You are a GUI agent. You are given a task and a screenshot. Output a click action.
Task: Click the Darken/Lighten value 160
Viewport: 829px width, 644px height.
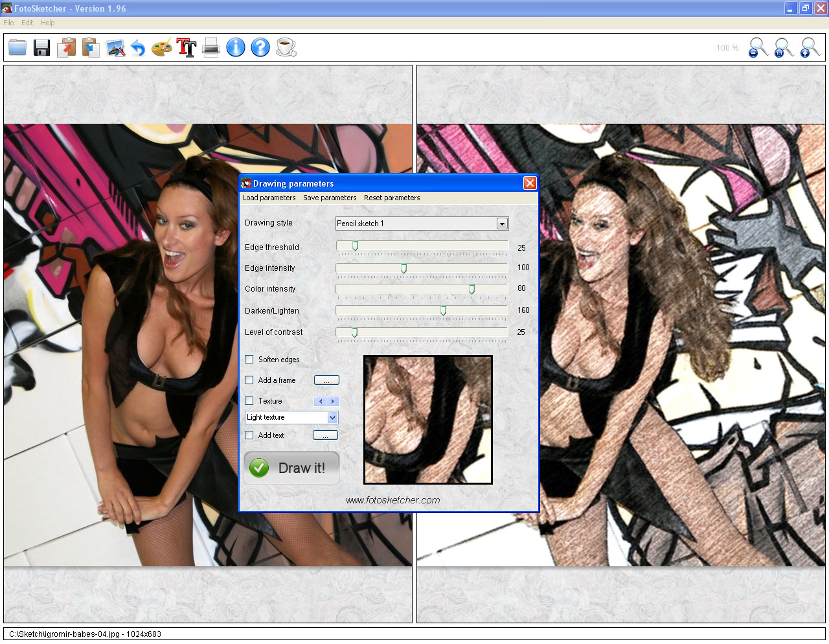[x=523, y=310]
